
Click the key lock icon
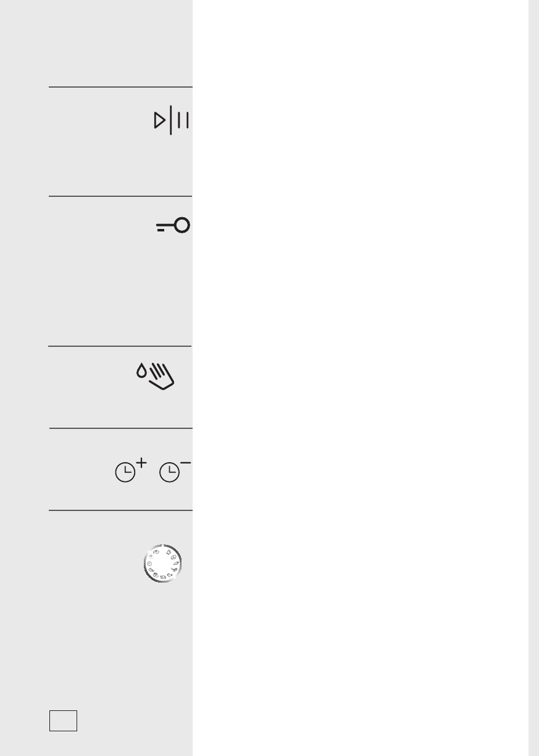tap(173, 226)
